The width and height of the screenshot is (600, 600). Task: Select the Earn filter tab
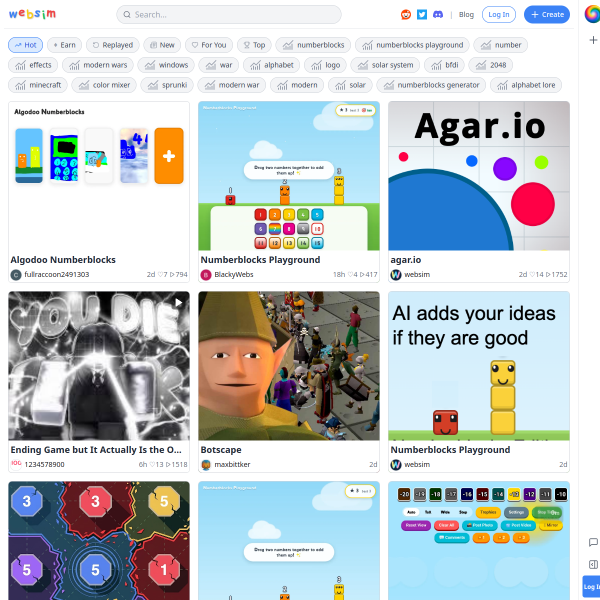pos(64,45)
